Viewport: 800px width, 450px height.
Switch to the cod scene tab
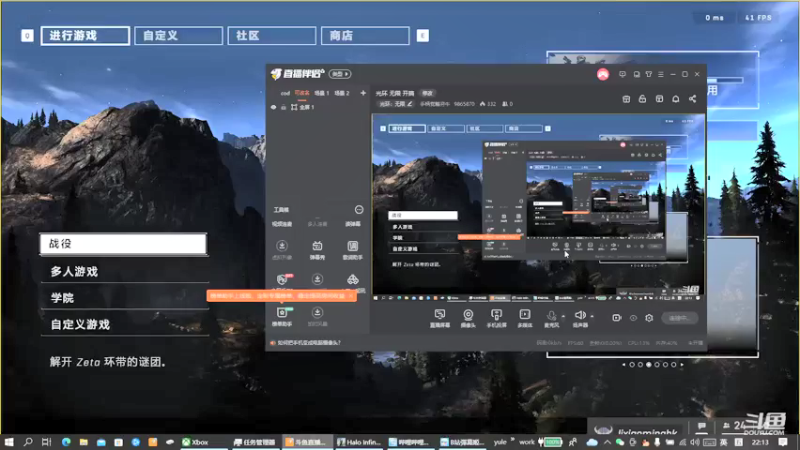pos(285,93)
